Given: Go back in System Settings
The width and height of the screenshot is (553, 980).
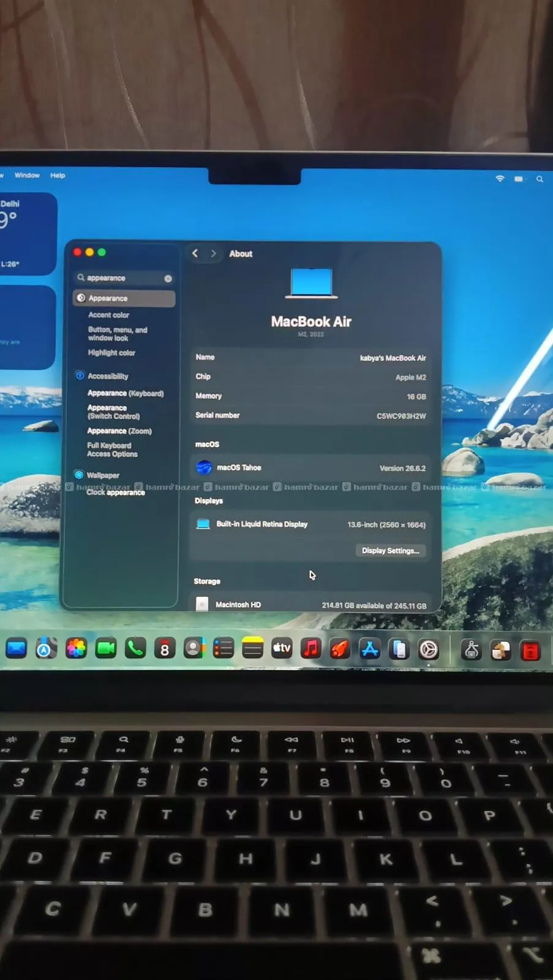Looking at the screenshot, I should (x=195, y=253).
